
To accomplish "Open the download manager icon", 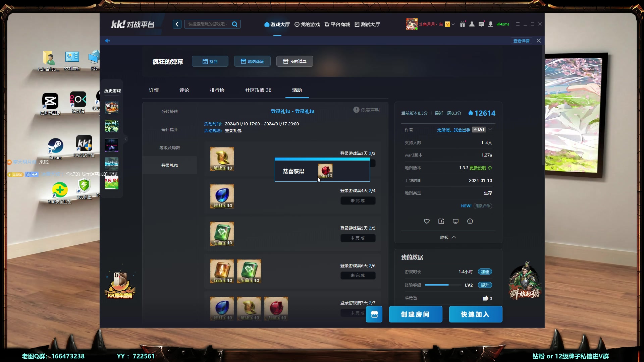I will tap(490, 24).
